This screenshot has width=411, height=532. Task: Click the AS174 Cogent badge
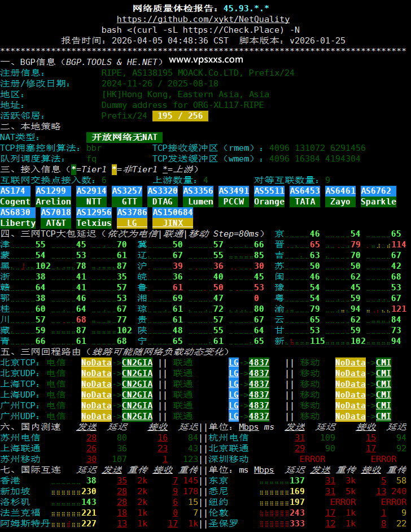click(15, 197)
